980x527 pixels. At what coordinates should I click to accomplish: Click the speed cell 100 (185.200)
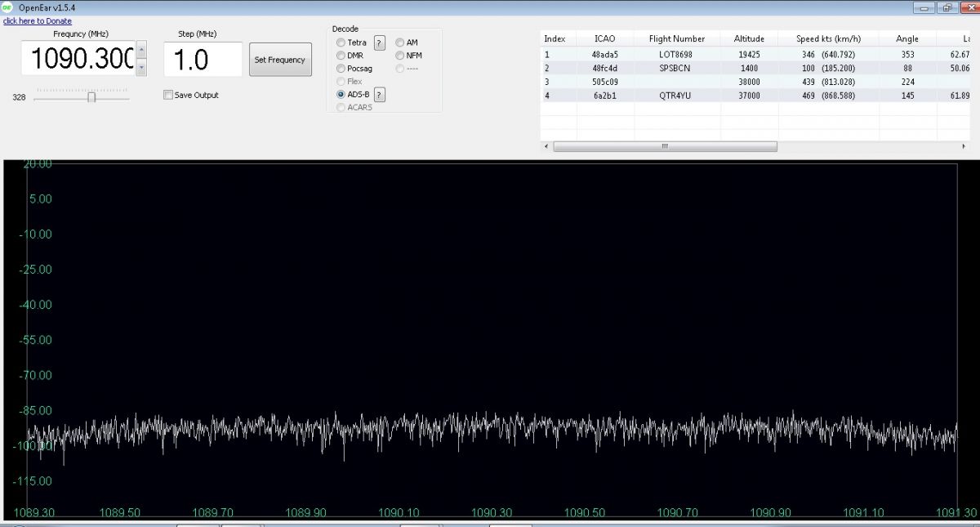828,68
